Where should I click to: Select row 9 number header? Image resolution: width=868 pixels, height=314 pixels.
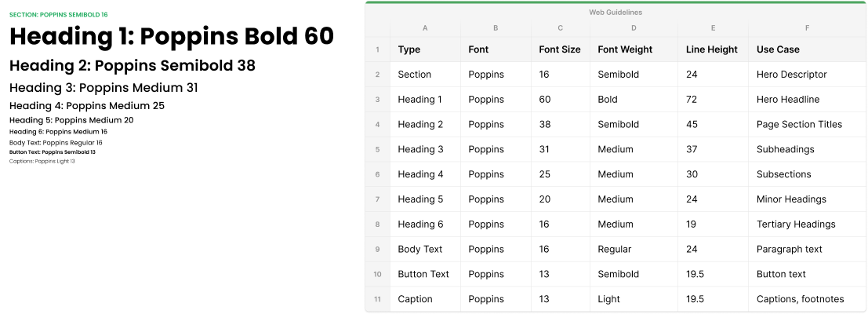click(x=377, y=250)
